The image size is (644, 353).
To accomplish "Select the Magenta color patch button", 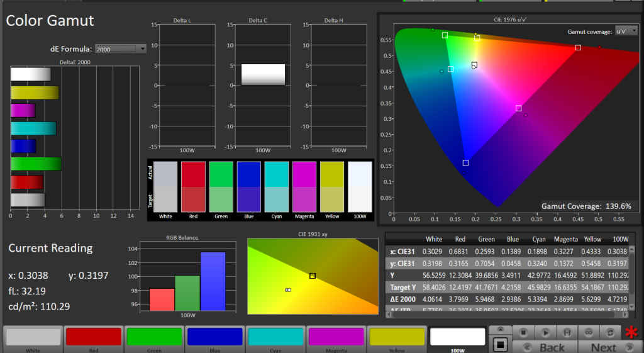I will [x=336, y=338].
